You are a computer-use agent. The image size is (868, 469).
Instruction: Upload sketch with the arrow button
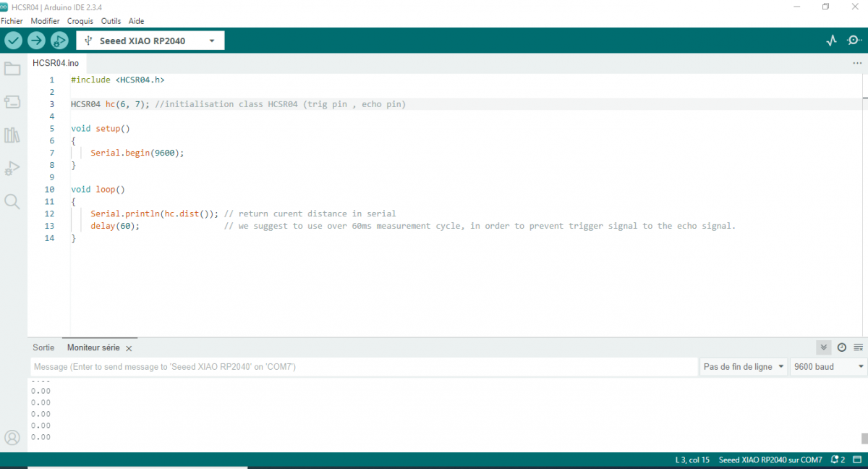(x=36, y=41)
